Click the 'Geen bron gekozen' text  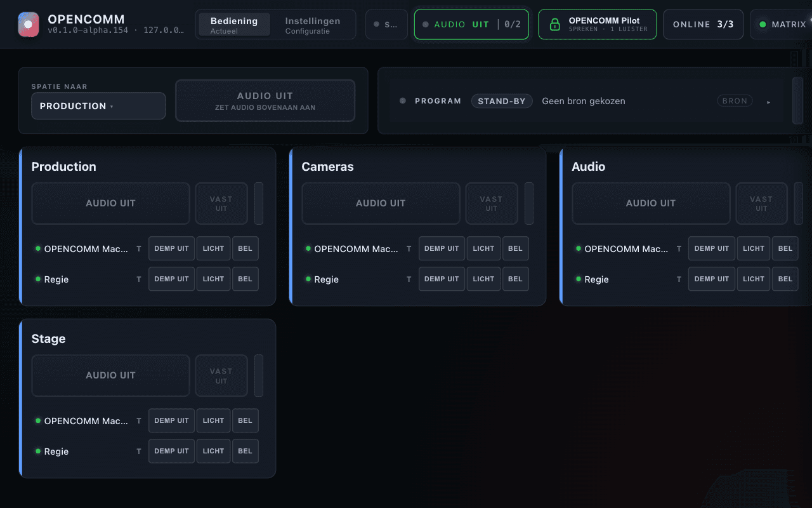tap(584, 101)
